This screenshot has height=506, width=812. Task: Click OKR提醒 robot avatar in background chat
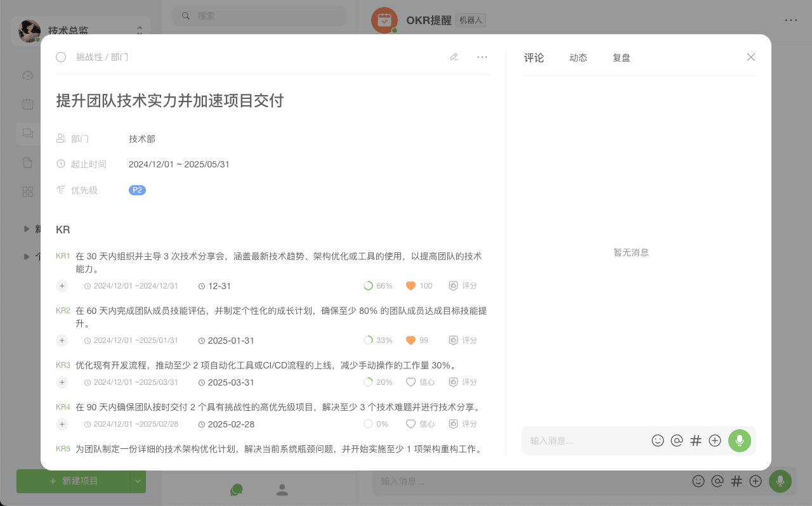tap(384, 20)
